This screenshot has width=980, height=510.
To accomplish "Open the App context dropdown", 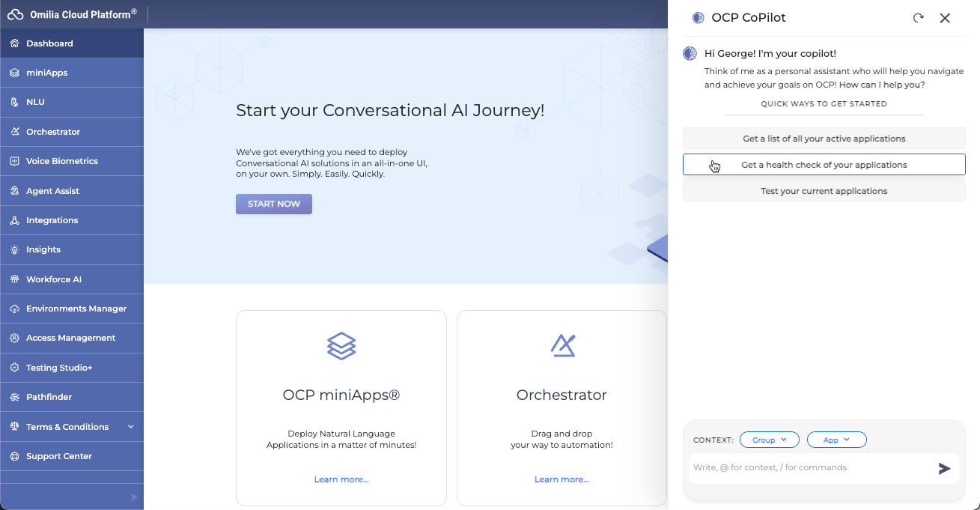I will pyautogui.click(x=836, y=440).
